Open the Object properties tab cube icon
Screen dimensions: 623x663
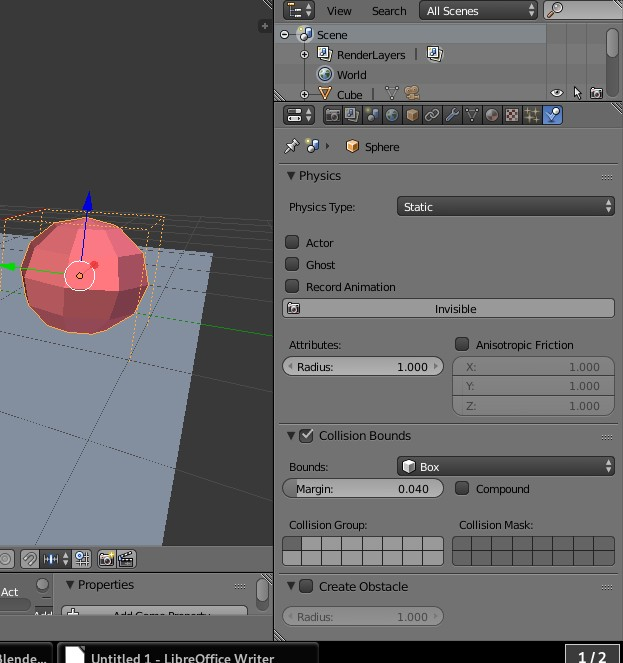[x=412, y=115]
